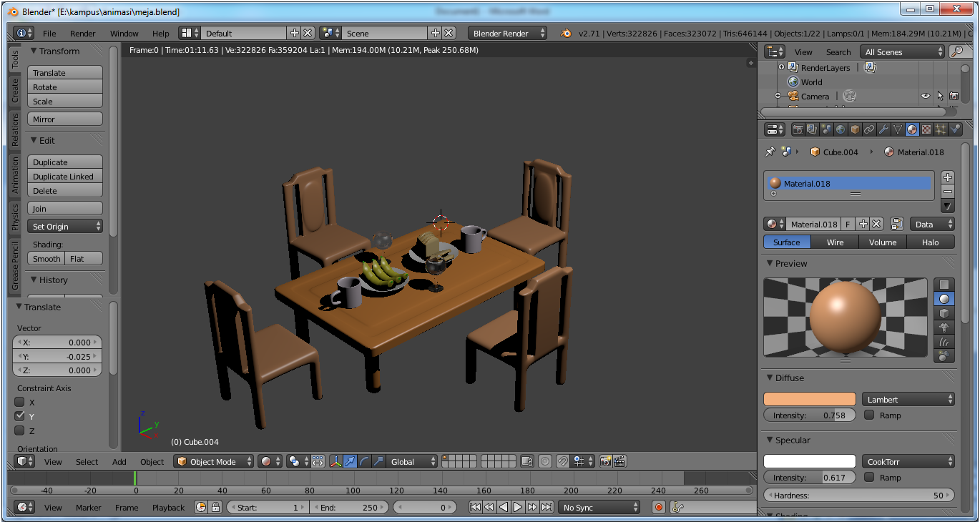980x522 pixels.
Task: Click the rotate manipulator arc icon
Action: pos(364,461)
